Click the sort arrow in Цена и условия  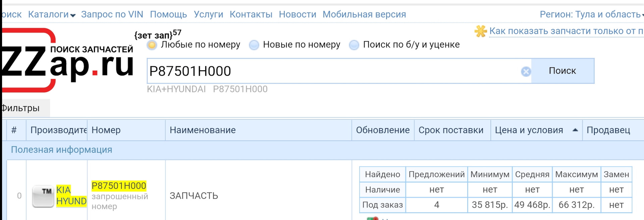[x=575, y=130]
